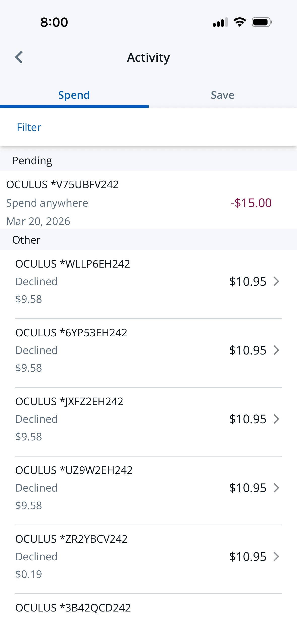
Task: Tap the battery status icon
Action: pos(262,22)
